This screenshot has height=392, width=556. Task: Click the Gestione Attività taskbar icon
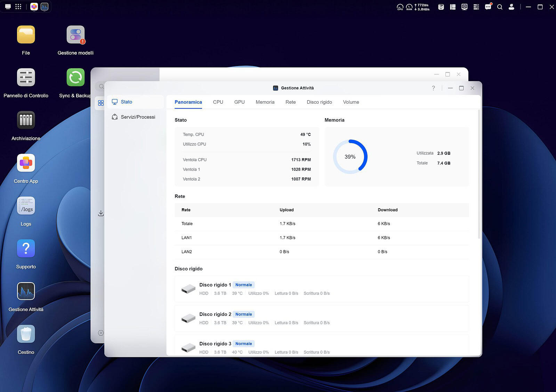pyautogui.click(x=45, y=7)
